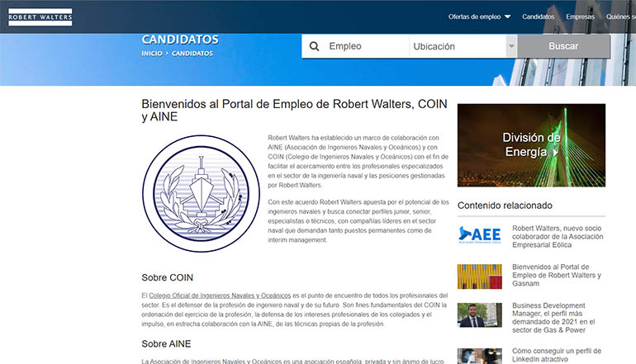Open the Empresas menu item
Screen dimensions: 636x364
(580, 17)
